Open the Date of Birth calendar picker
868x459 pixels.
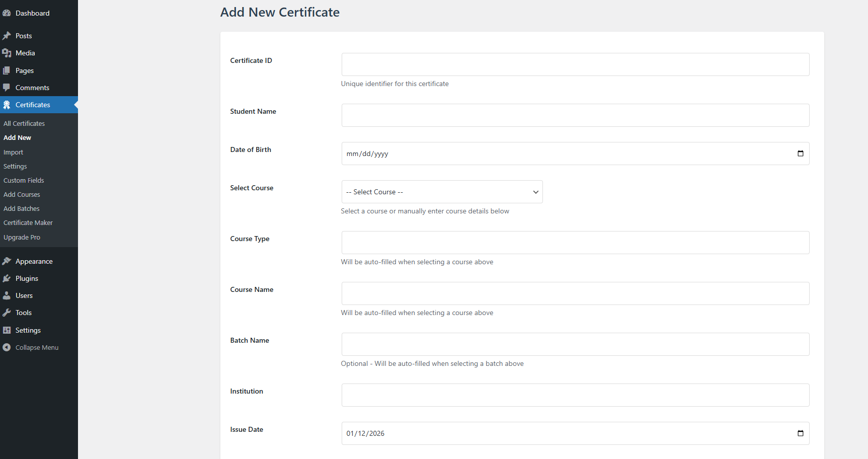(x=800, y=154)
